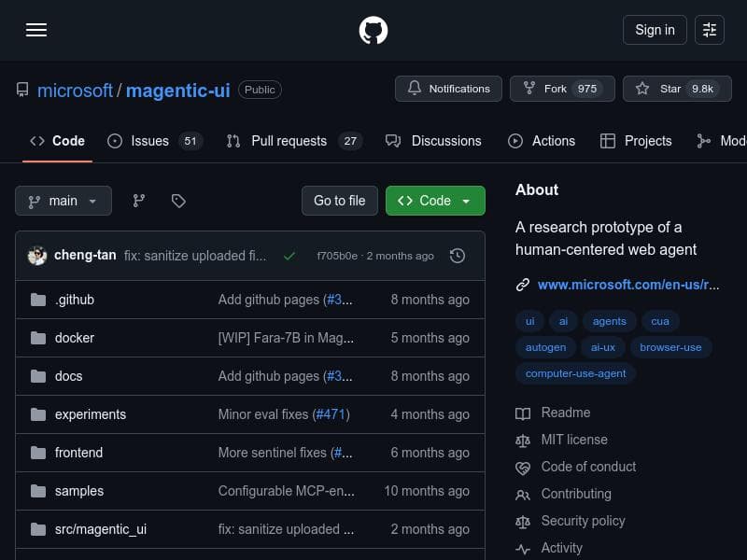View commit history clock icon
This screenshot has height=560, width=747.
[458, 256]
